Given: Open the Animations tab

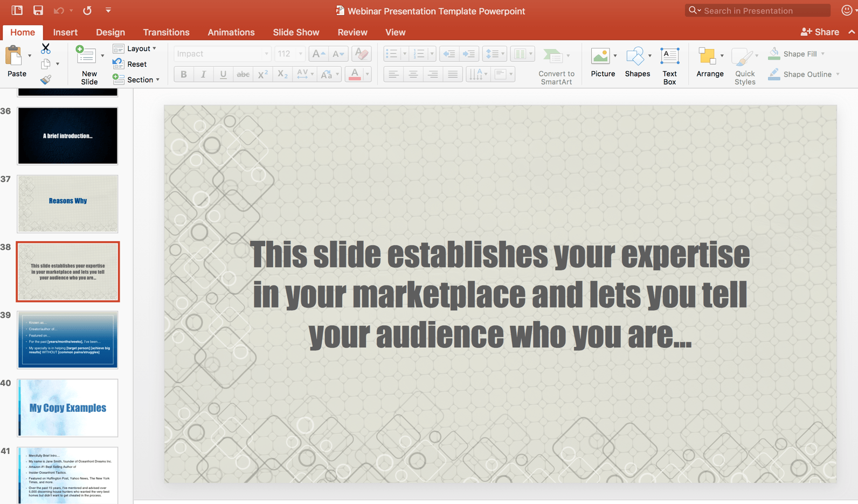Looking at the screenshot, I should coord(231,32).
